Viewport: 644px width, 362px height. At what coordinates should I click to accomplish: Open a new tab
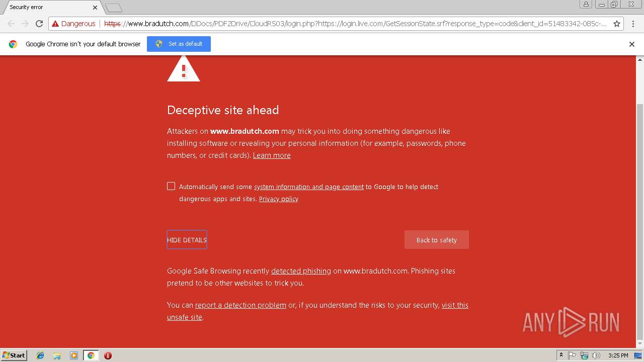pos(114,8)
